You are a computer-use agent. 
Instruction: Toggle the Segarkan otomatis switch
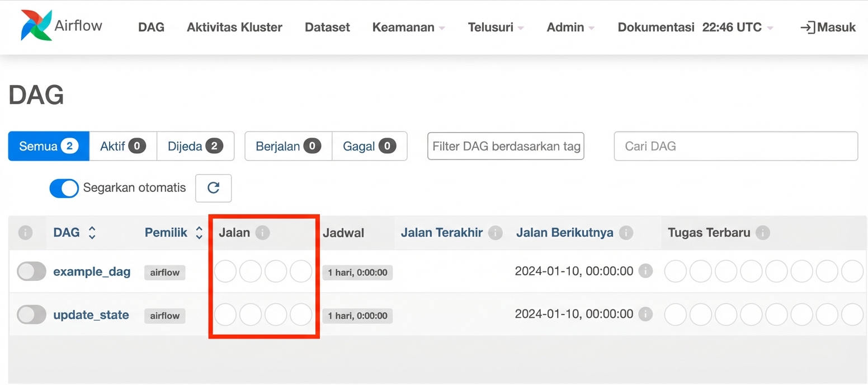pos(64,188)
